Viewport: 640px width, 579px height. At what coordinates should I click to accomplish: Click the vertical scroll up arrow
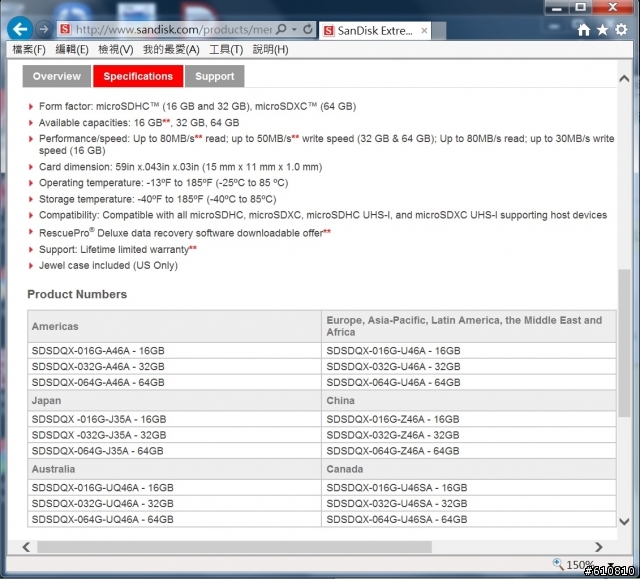624,78
